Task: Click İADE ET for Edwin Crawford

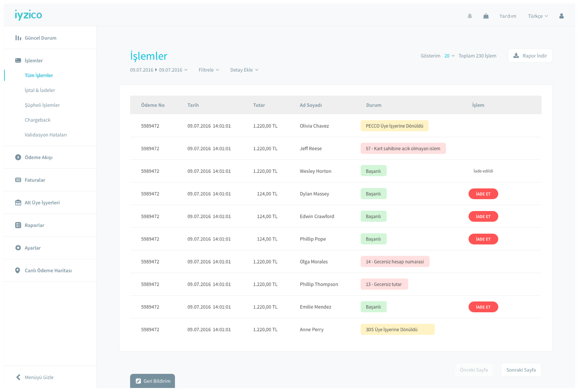Action: 483,216
